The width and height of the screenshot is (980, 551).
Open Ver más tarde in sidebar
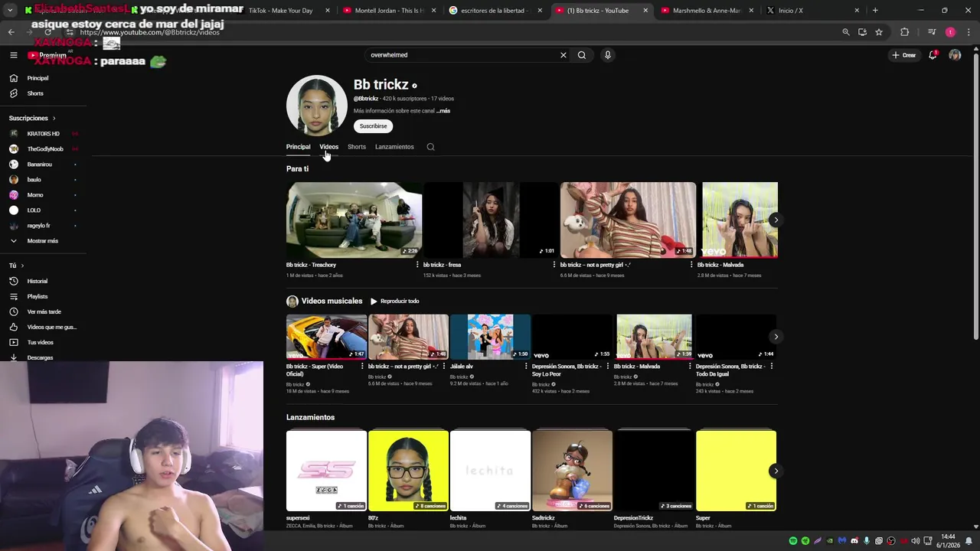click(42, 311)
